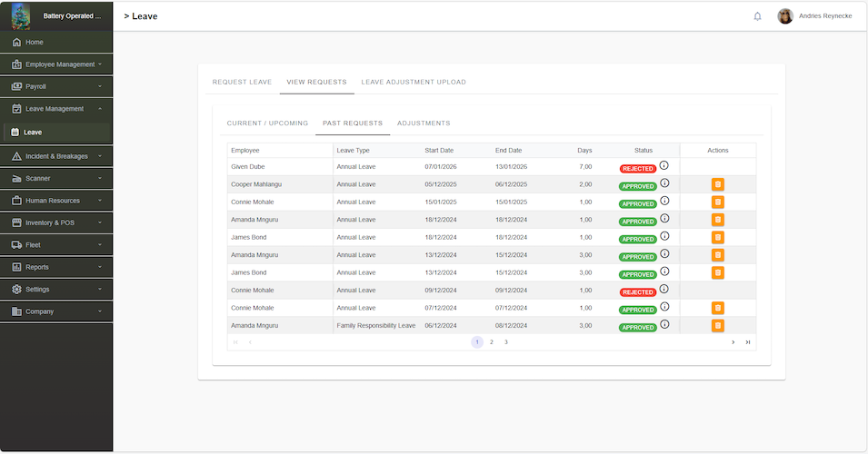This screenshot has height=454, width=868.
Task: Click the Scanner sidebar icon
Action: (x=16, y=179)
